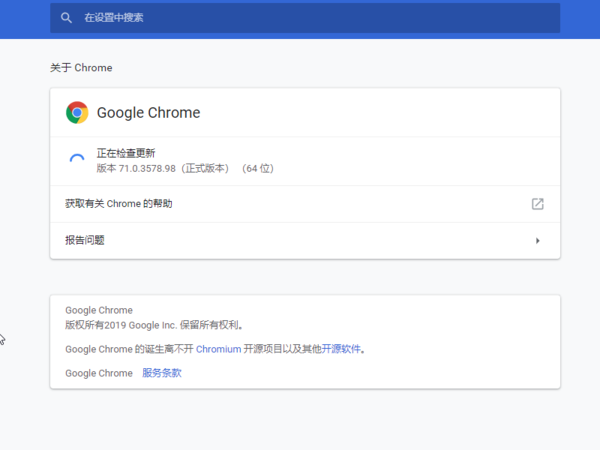This screenshot has width=600, height=450.
Task: Click the Google Chrome label beside 服务条款
Action: 98,373
